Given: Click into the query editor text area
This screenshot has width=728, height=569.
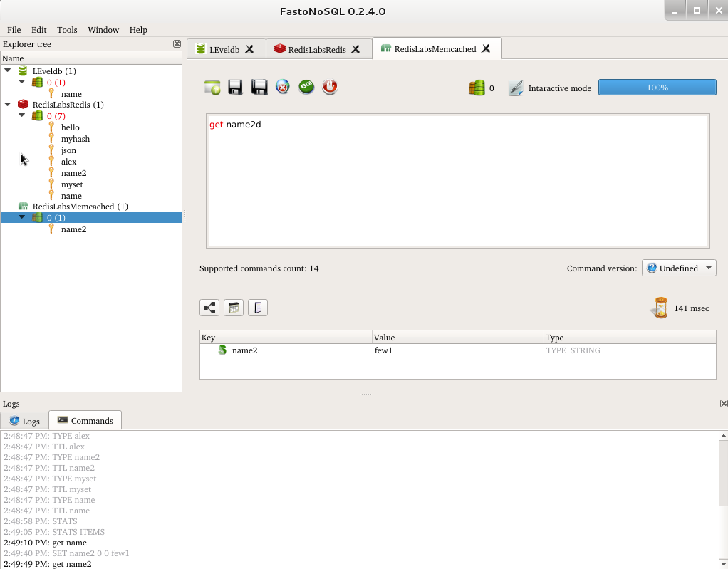Looking at the screenshot, I should [x=458, y=181].
